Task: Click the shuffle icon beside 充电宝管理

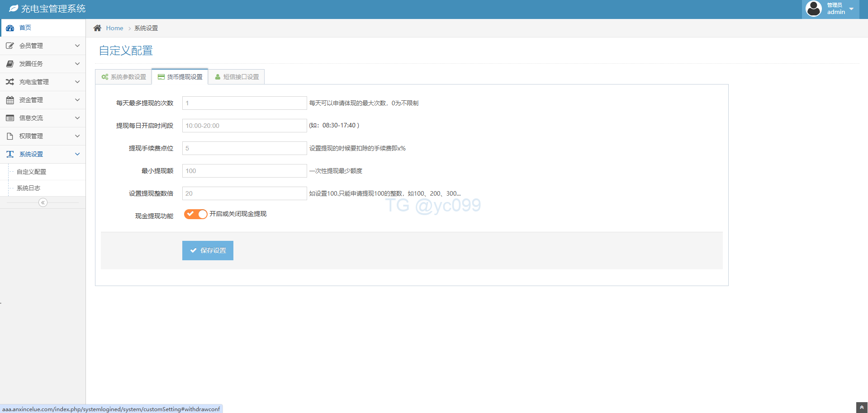Action: click(10, 82)
